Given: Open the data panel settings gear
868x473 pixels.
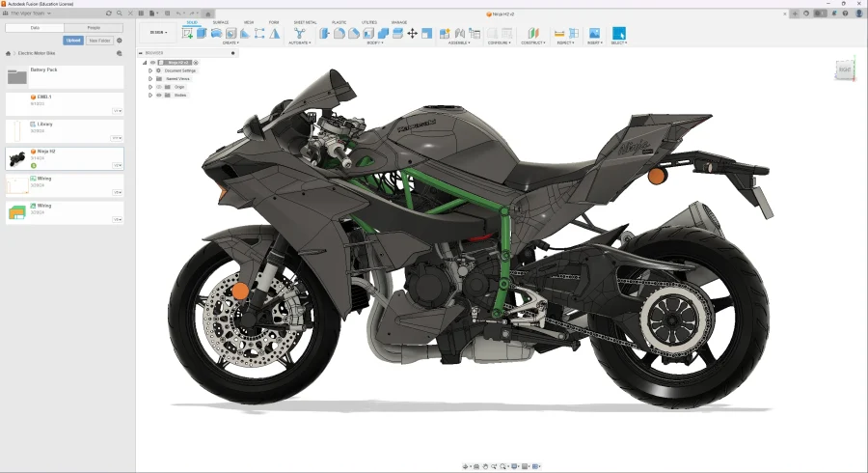Looking at the screenshot, I should [119, 41].
